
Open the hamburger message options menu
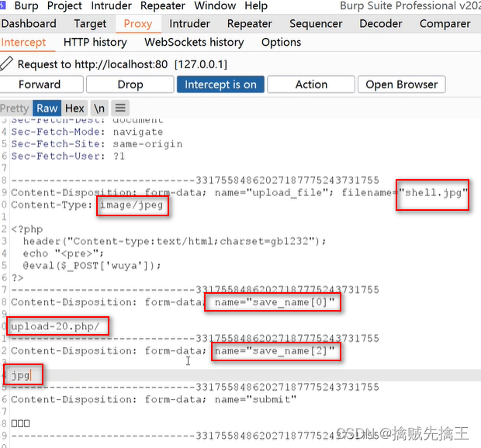(120, 108)
